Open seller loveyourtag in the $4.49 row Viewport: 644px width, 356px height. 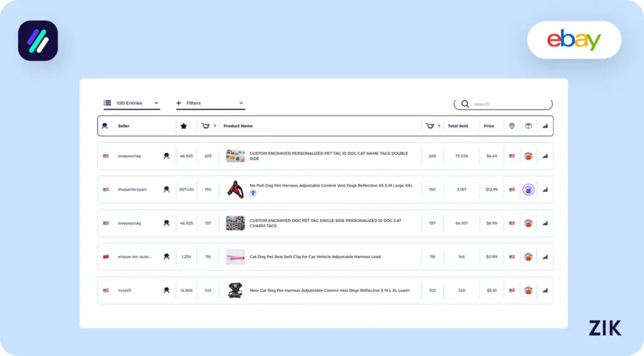click(x=130, y=156)
